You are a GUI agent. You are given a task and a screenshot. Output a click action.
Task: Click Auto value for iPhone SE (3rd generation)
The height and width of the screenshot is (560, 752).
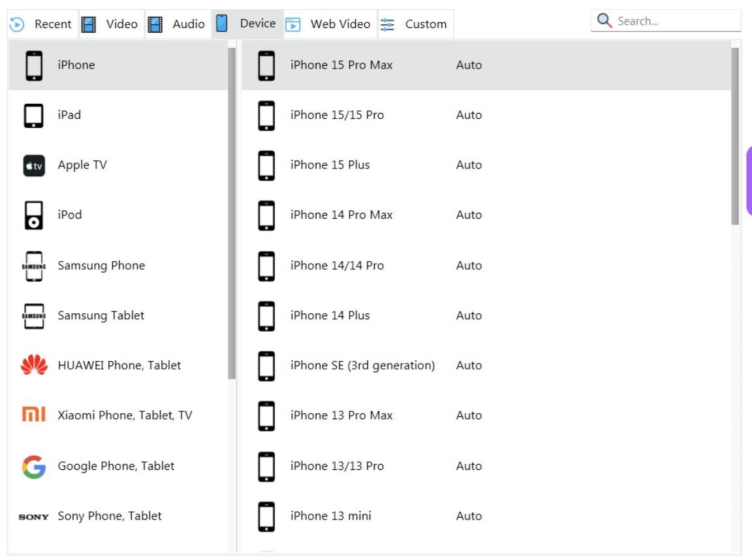coord(469,365)
